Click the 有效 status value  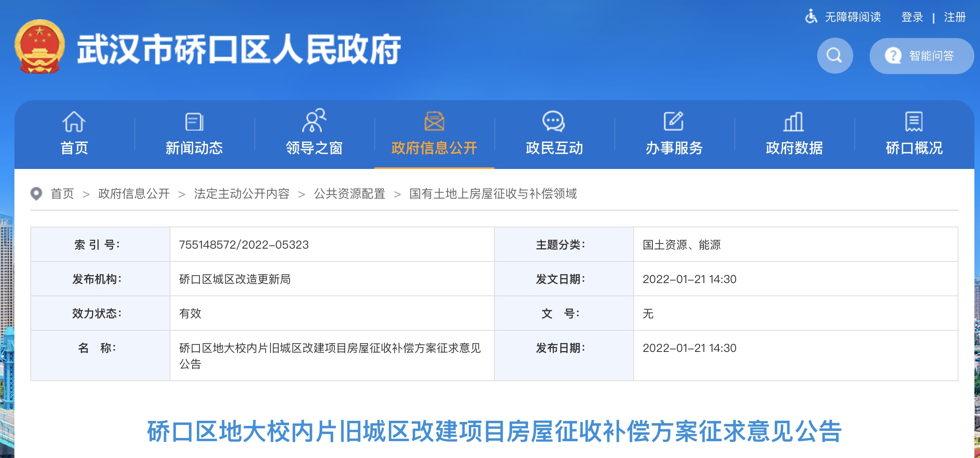coord(190,313)
